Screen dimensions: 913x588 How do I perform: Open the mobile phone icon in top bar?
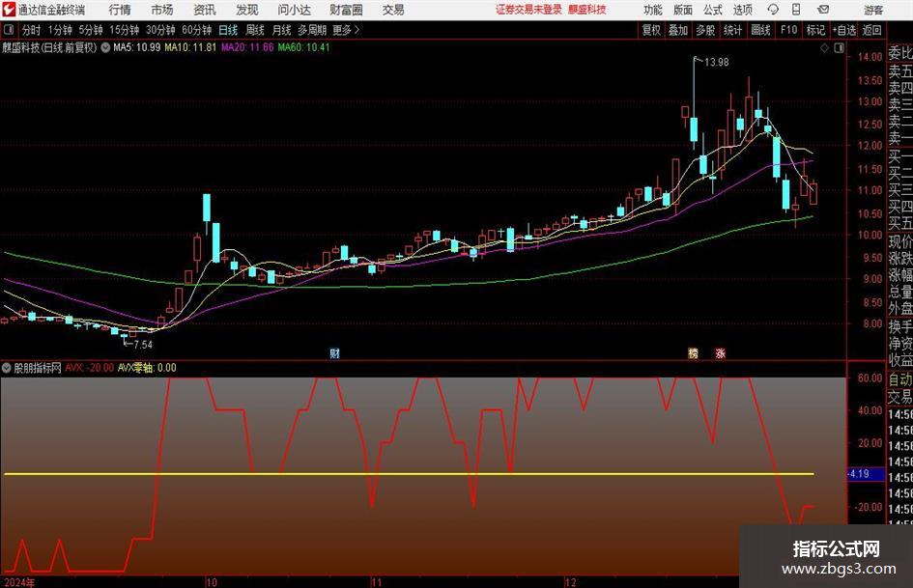[796, 10]
